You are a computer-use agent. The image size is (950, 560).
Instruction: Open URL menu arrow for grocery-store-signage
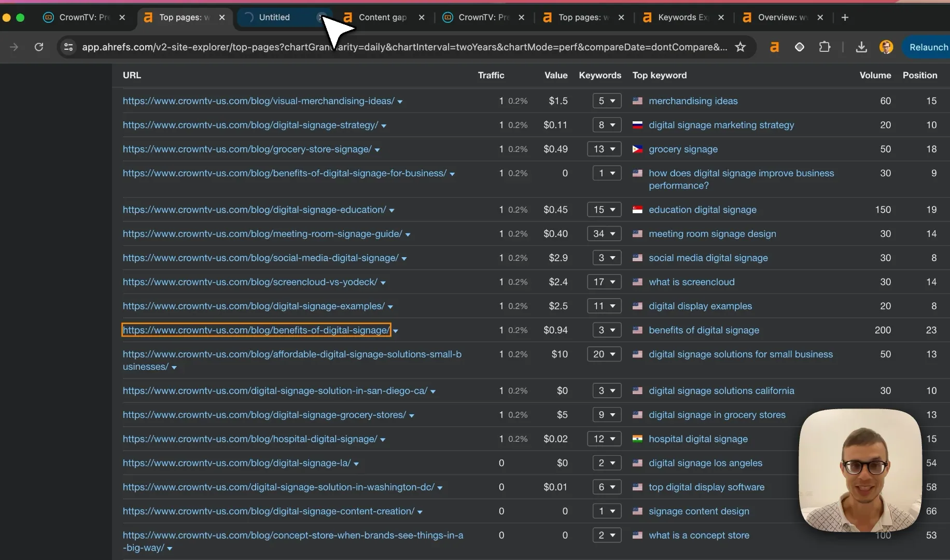point(377,150)
